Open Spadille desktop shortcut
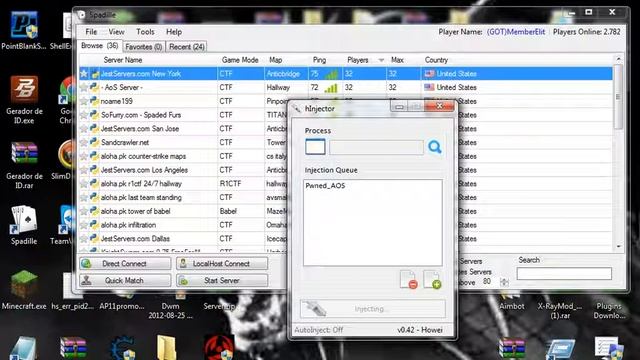 [24, 225]
